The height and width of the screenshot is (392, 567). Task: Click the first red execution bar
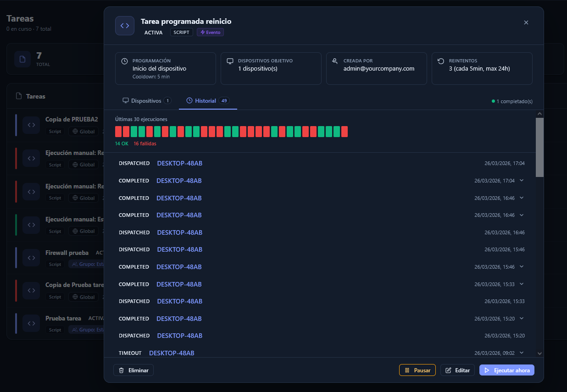118,132
